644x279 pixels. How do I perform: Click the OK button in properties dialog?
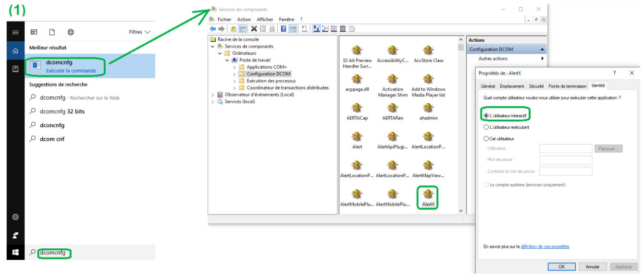click(562, 267)
